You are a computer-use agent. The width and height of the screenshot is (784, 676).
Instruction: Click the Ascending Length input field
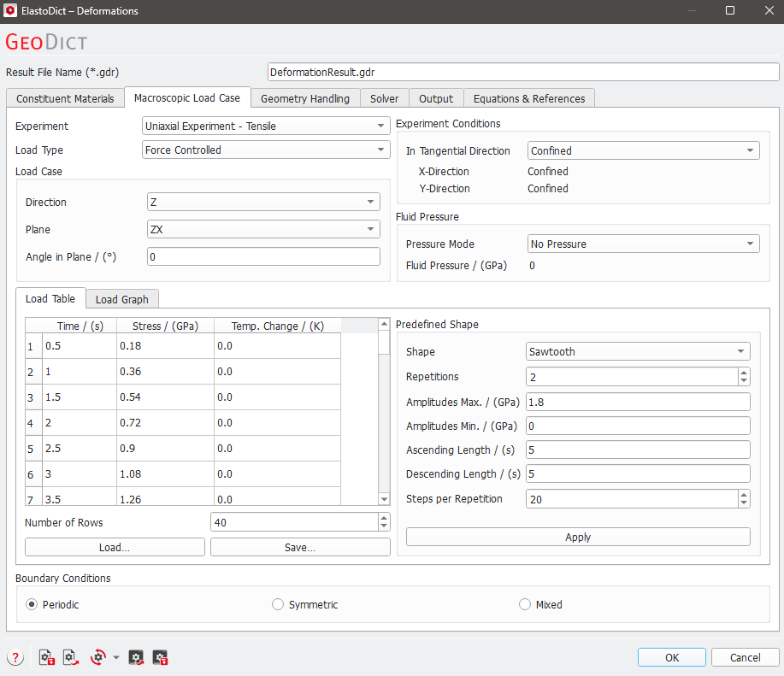[638, 450]
